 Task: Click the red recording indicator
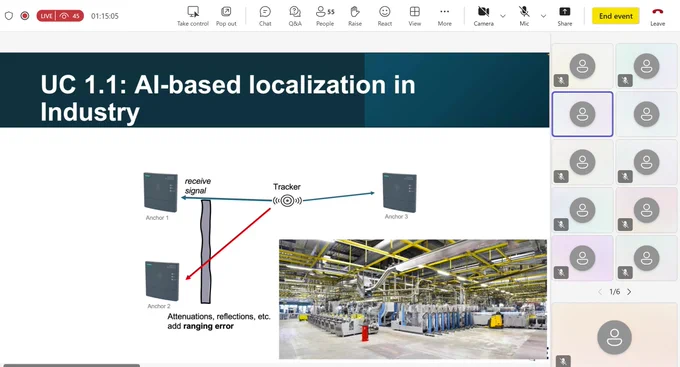(25, 16)
